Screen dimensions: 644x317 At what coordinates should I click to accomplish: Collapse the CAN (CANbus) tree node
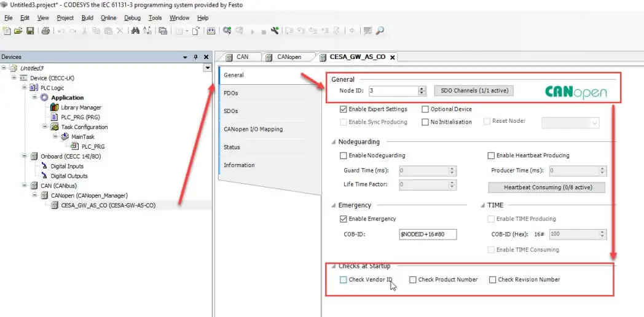(x=25, y=186)
